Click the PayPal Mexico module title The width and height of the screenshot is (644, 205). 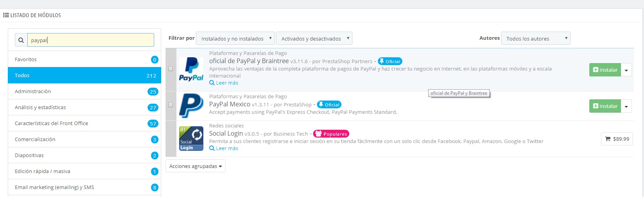(x=229, y=104)
